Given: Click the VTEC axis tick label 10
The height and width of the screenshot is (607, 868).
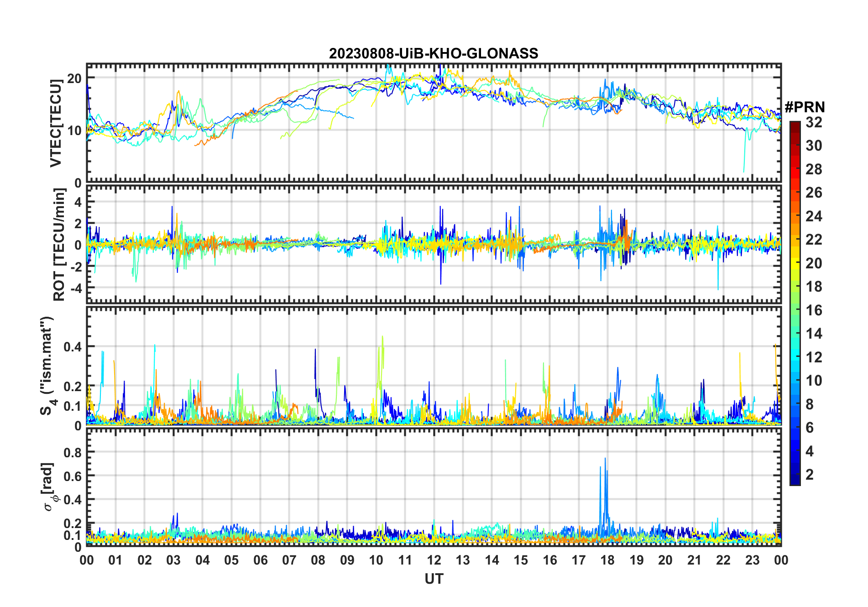Looking at the screenshot, I should point(74,131).
